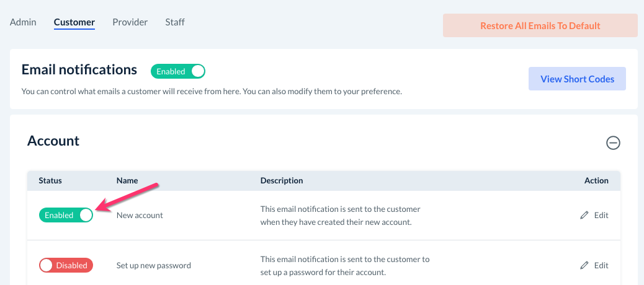644x285 pixels.
Task: Collapse the Account section with the minus icon
Action: [x=613, y=143]
